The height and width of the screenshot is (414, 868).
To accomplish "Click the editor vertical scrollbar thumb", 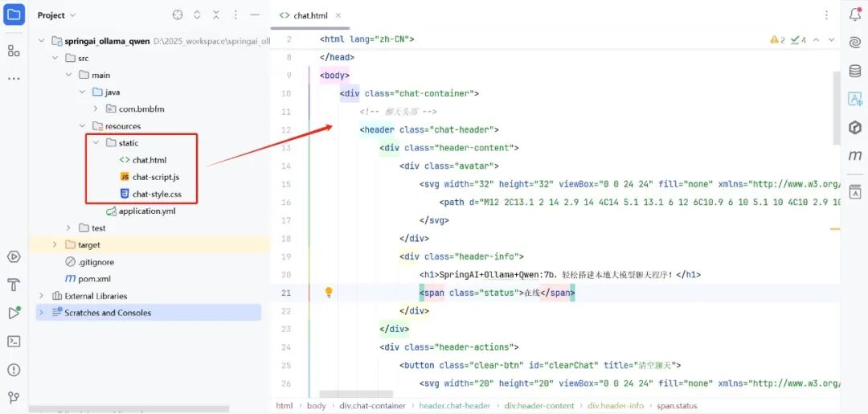I will (x=837, y=109).
